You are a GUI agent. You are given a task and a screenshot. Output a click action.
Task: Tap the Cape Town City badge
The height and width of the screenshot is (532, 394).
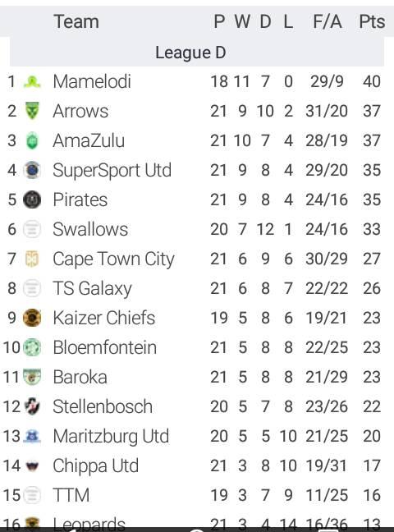point(32,259)
